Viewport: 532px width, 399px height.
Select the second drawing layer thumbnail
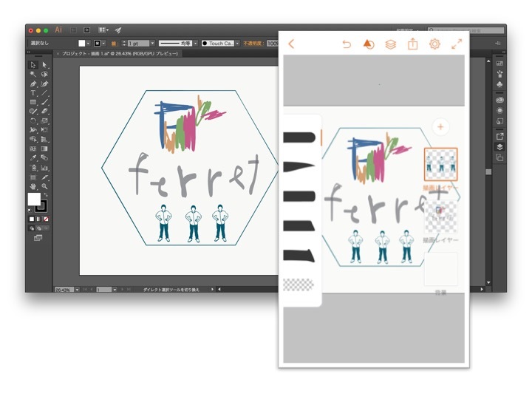(x=440, y=216)
